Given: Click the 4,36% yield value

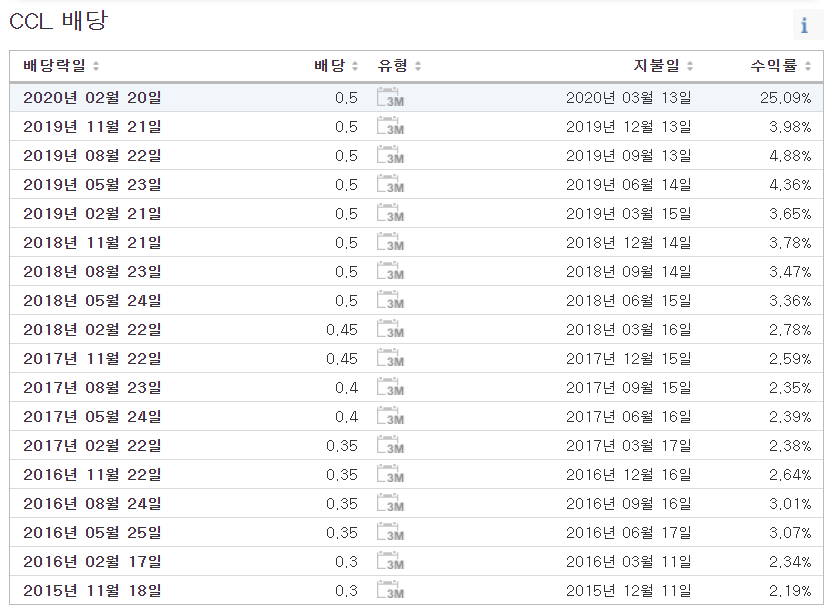Looking at the screenshot, I should [x=790, y=184].
